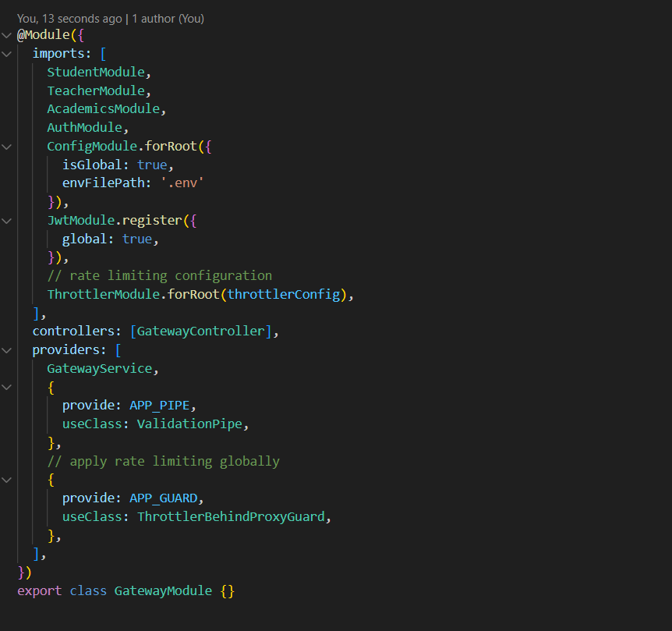Collapse the APP_GUARD provider object fold chevron
Image resolution: width=672 pixels, height=631 pixels.
(6, 480)
